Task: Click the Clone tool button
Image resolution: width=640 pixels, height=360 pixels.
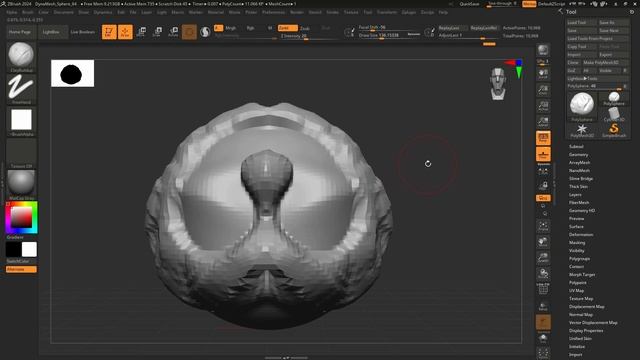Action: 573,62
